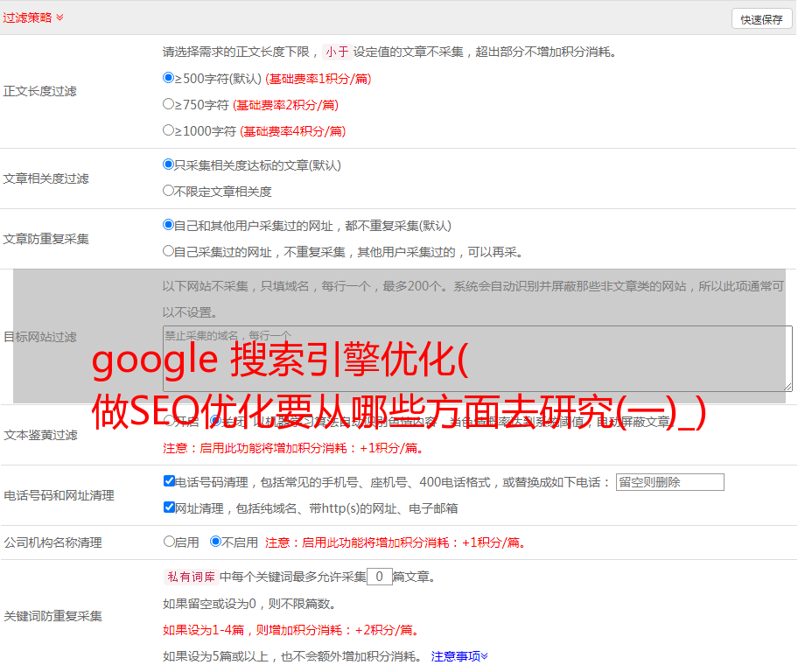Image resolution: width=798 pixels, height=672 pixels.
Task: Select 自己和其他用户采集过的网址 no-repeat option
Action: pos(168,225)
